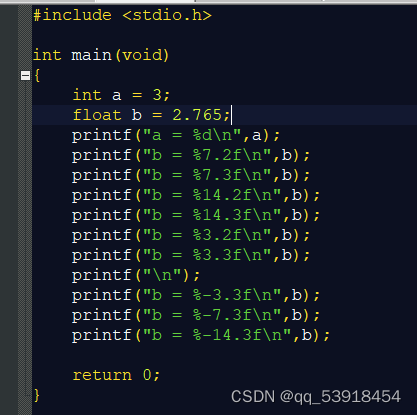Image resolution: width=417 pixels, height=415 pixels.
Task: Click the '#include <stdio.h>' line
Action: coord(122,16)
